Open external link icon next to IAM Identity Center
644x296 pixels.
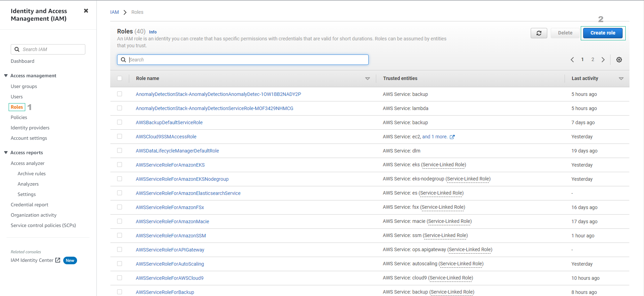58,260
